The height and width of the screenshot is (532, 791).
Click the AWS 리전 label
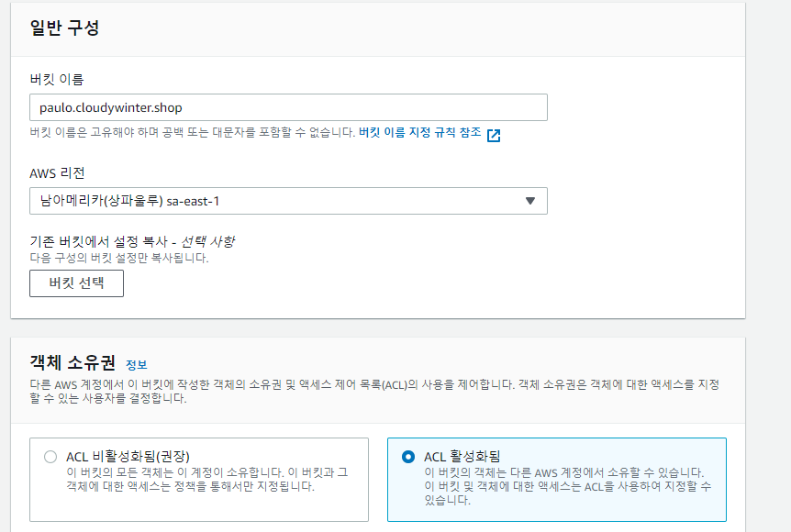pos(57,173)
